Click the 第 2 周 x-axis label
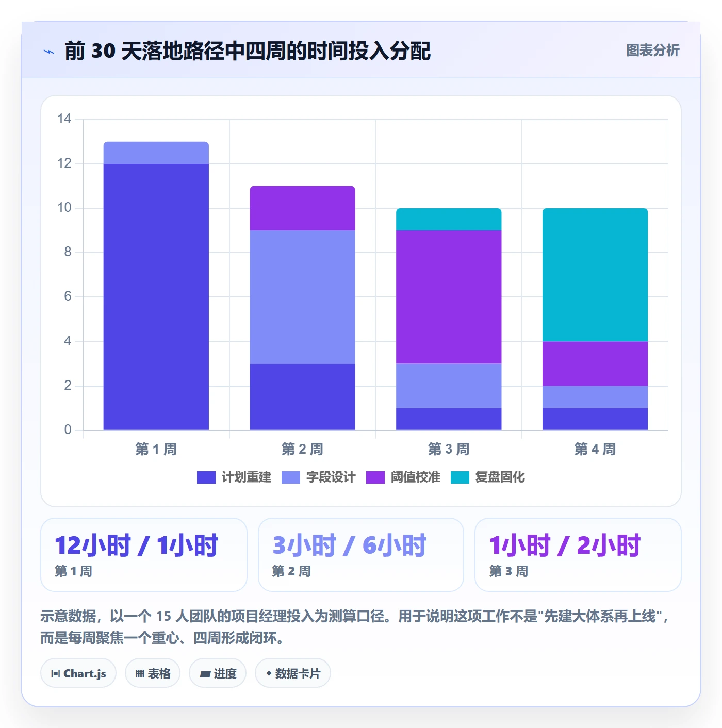 coord(303,450)
